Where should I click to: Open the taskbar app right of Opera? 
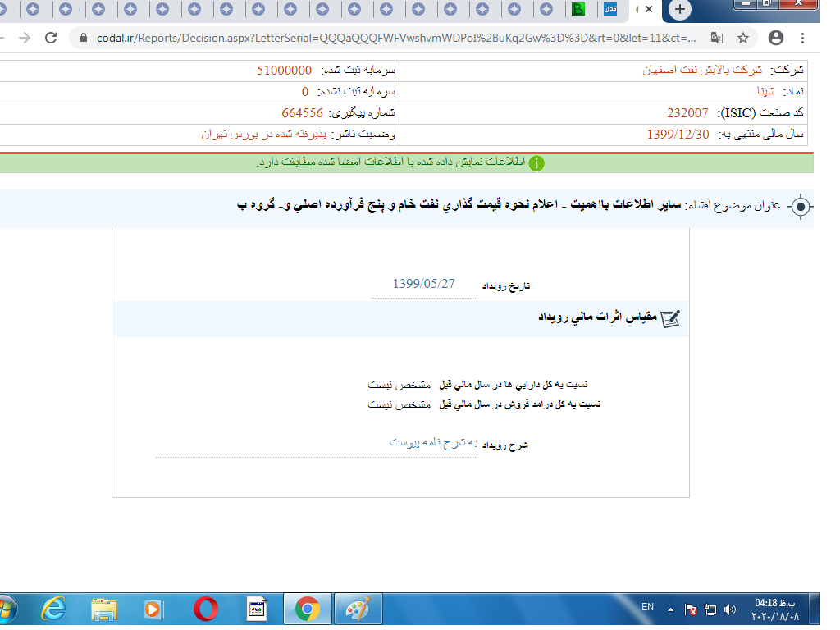(x=257, y=609)
